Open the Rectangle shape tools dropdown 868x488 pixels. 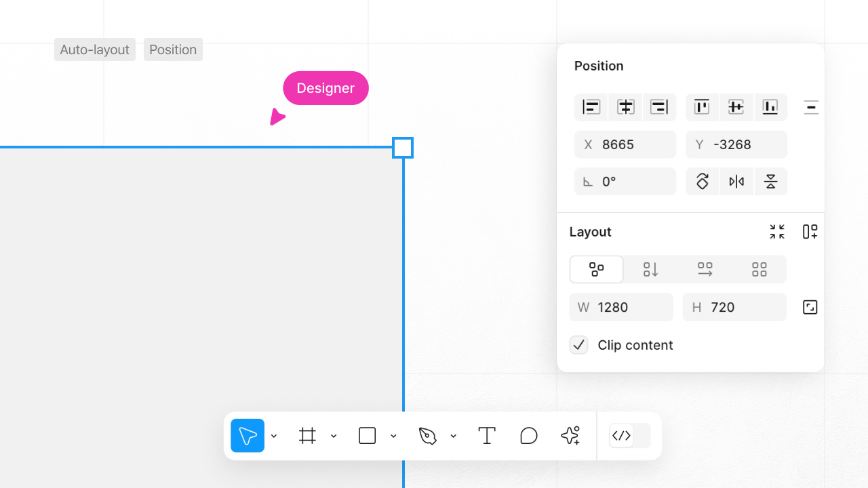pyautogui.click(x=393, y=436)
